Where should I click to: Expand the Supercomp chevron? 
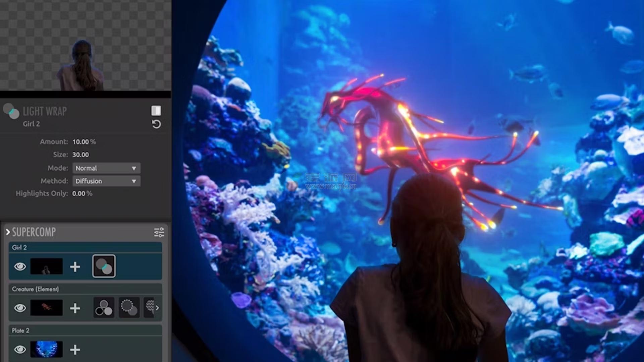8,232
